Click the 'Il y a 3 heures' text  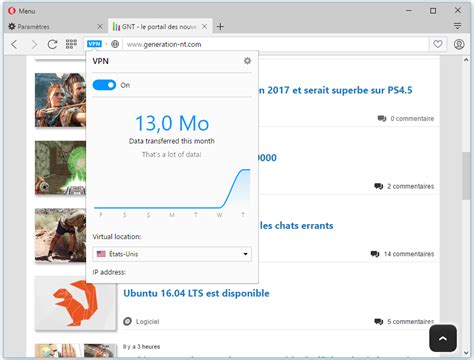141,347
